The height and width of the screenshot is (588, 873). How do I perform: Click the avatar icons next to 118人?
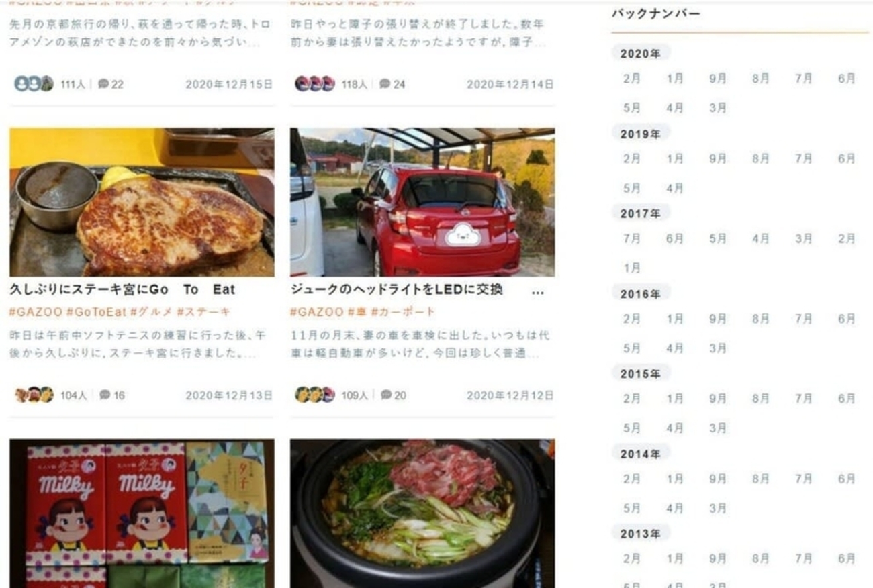pos(315,83)
